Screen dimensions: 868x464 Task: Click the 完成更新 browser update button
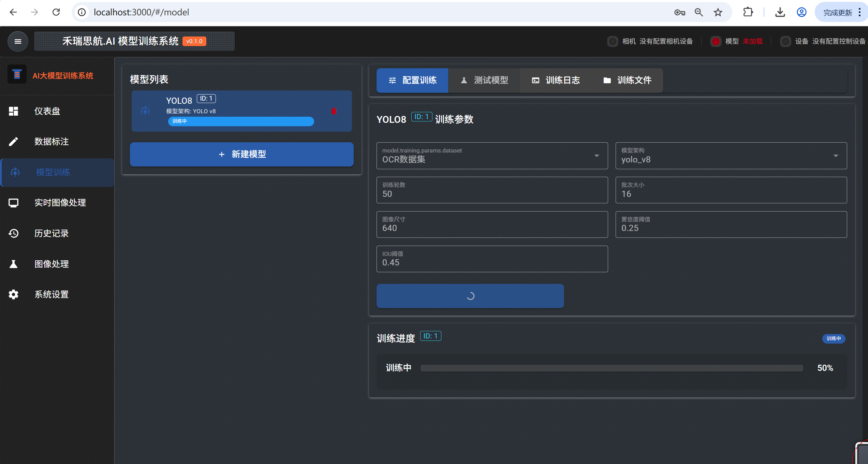pyautogui.click(x=840, y=13)
